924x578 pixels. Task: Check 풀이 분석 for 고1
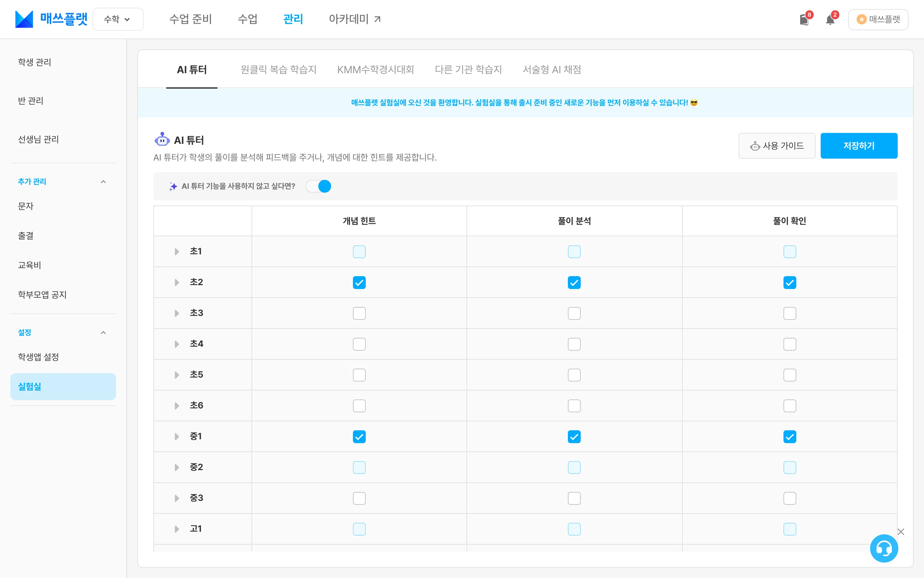574,529
